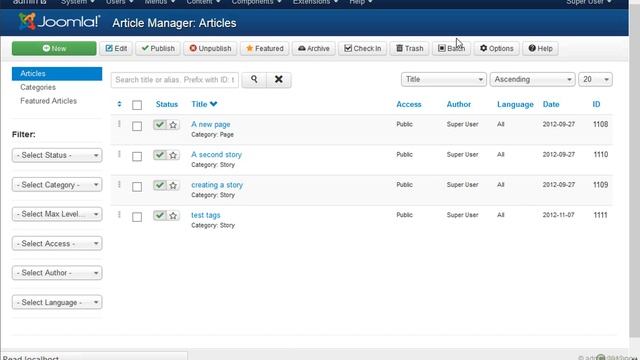Open the Title sort-by dropdown
The height and width of the screenshot is (360, 640).
click(444, 79)
